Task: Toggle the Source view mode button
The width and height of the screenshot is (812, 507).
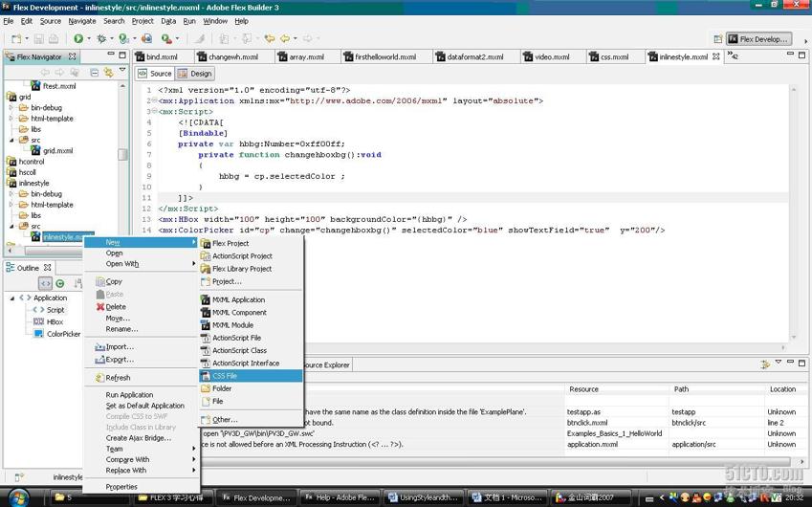Action: [155, 74]
